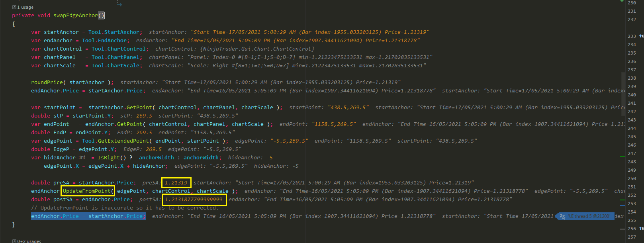
Task: Click the highlighted UpdateFromPoint call
Action: [88, 191]
